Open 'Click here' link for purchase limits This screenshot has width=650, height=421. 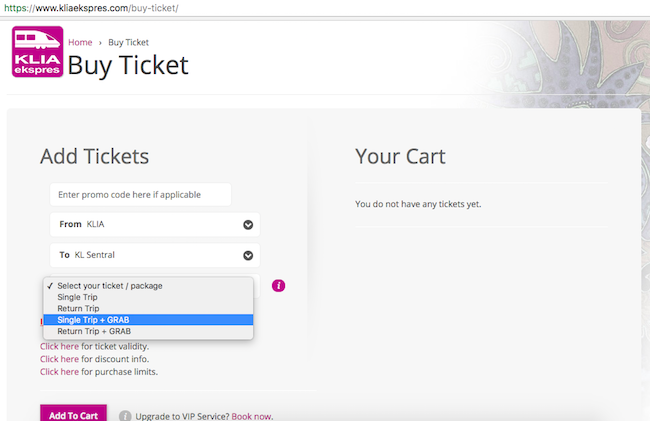(59, 371)
